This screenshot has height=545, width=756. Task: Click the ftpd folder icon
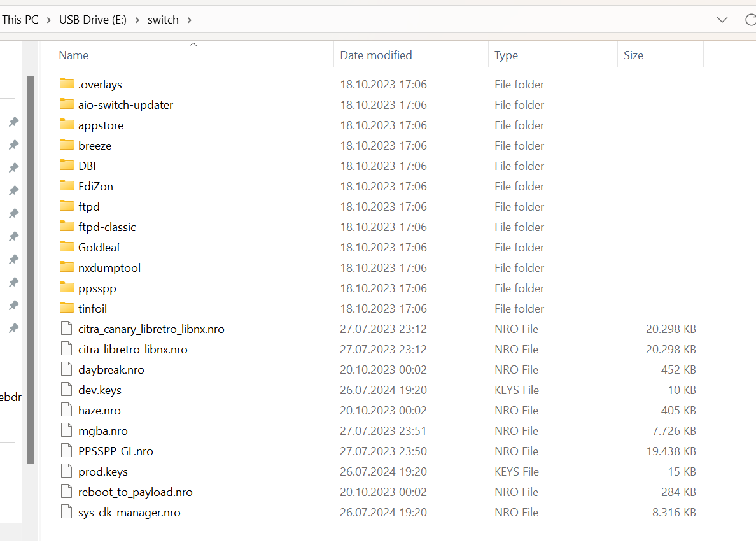[67, 206]
